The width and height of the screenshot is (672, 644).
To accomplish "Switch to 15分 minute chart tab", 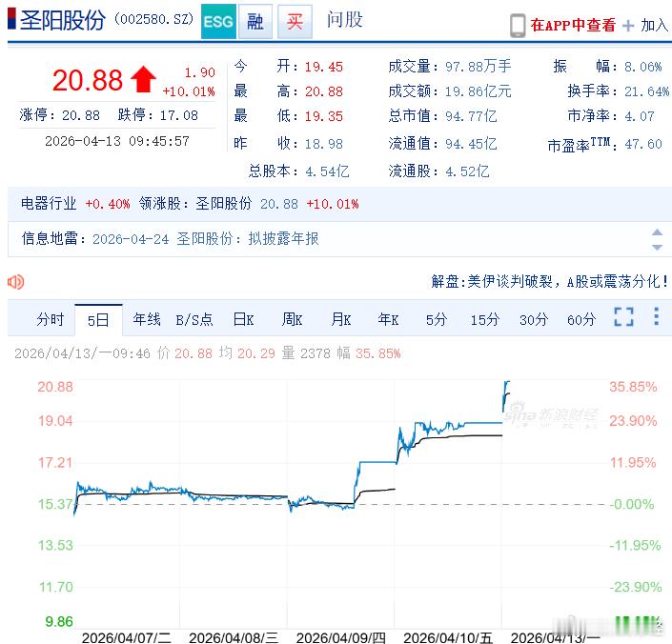I will tap(485, 319).
